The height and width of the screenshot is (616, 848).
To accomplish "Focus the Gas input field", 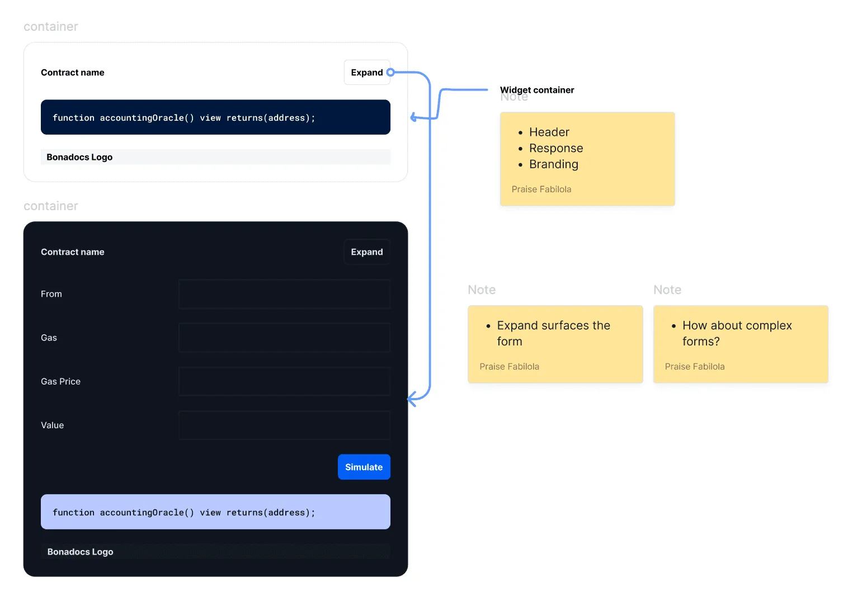I will click(x=284, y=338).
